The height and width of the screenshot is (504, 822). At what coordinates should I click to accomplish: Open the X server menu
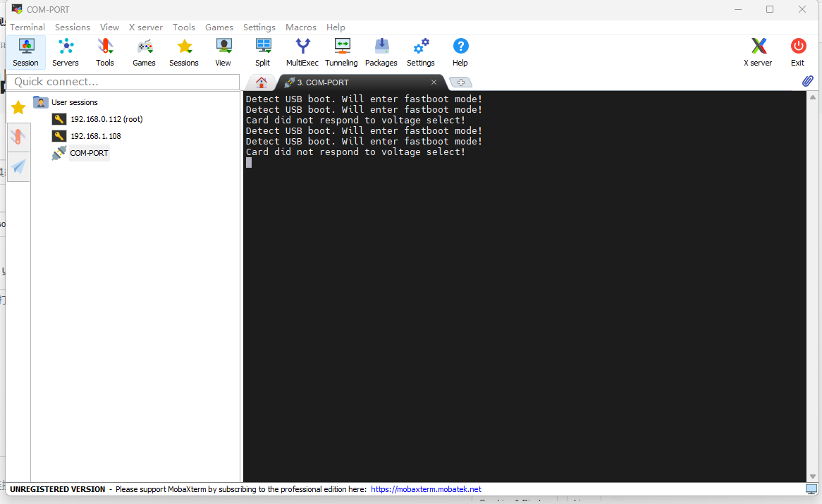145,27
